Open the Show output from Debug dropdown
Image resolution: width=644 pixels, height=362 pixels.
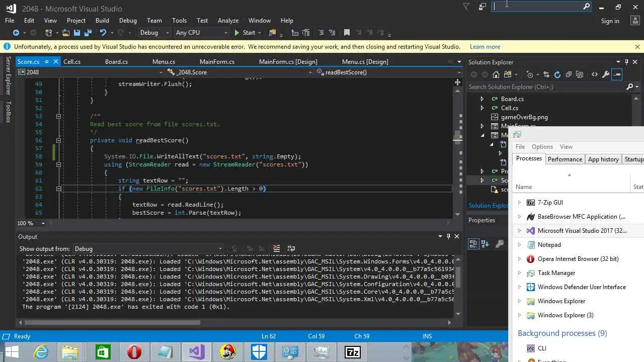pyautogui.click(x=148, y=248)
